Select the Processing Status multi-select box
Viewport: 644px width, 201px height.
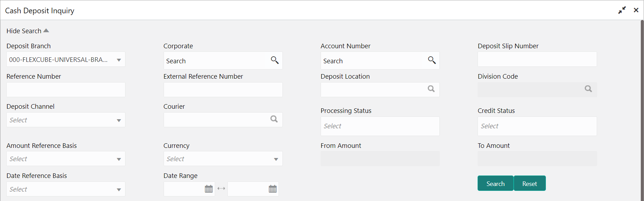click(x=380, y=126)
